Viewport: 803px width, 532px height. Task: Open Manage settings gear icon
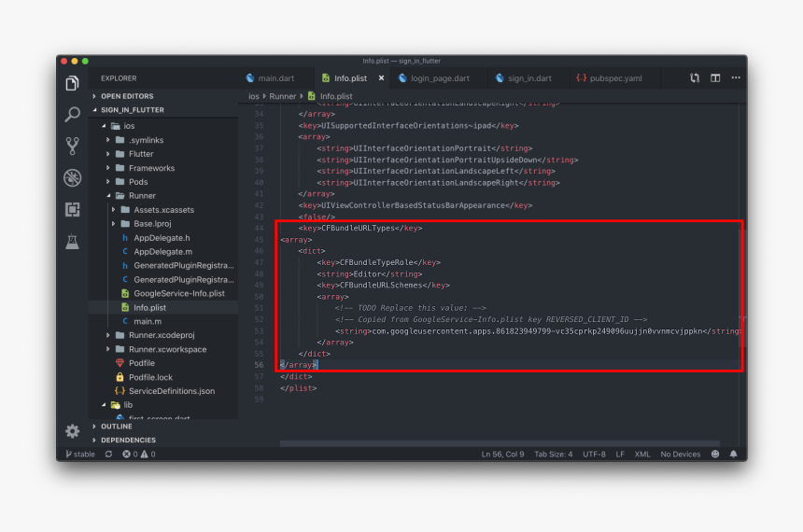[72, 431]
